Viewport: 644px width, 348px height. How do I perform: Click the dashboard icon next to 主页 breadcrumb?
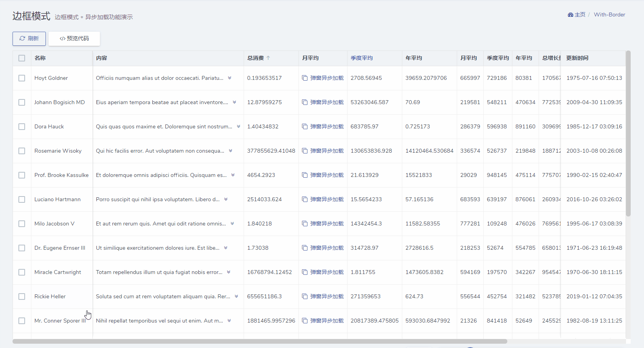click(570, 15)
